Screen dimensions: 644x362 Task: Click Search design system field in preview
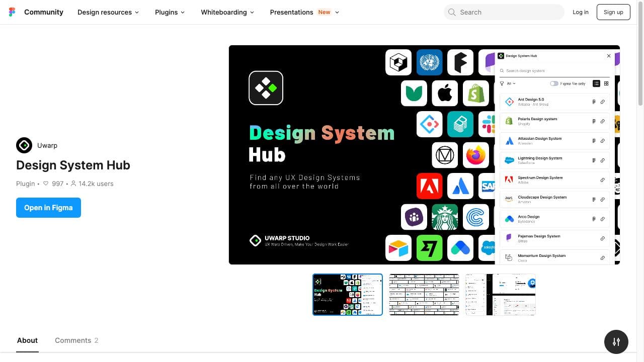(x=553, y=71)
